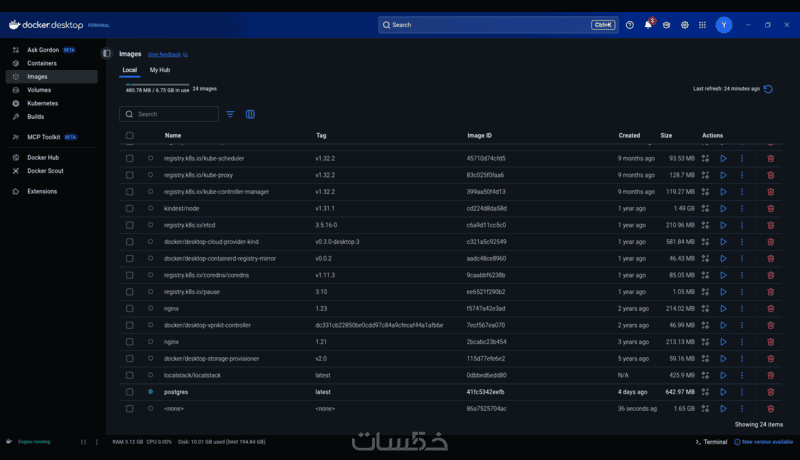The height and width of the screenshot is (460, 800).
Task: Open the Settings gear
Action: pyautogui.click(x=684, y=24)
